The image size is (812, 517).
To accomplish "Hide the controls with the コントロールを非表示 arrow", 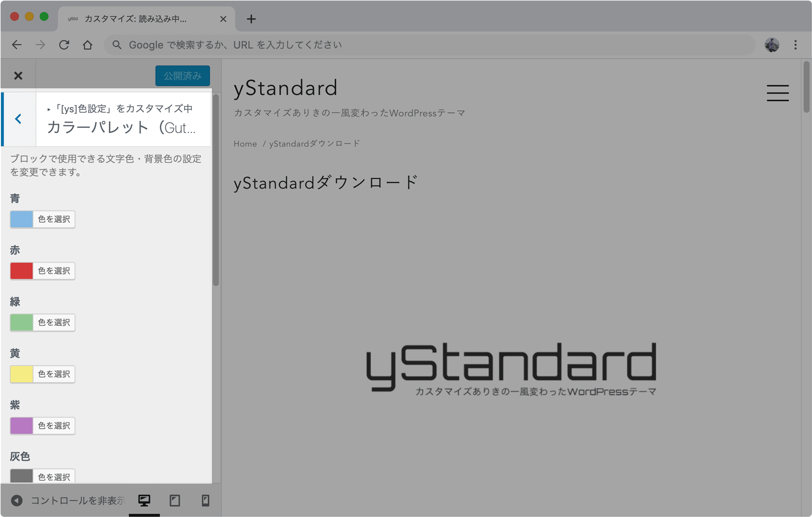I will (x=17, y=501).
